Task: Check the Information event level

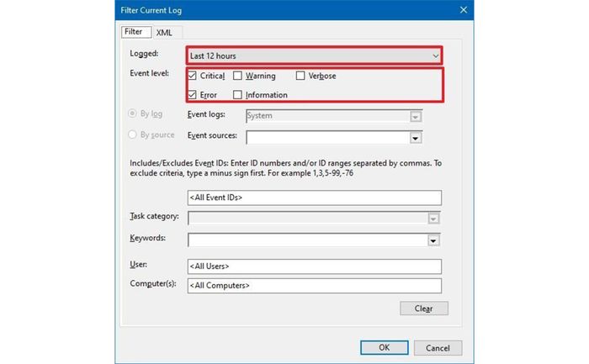Action: click(237, 94)
